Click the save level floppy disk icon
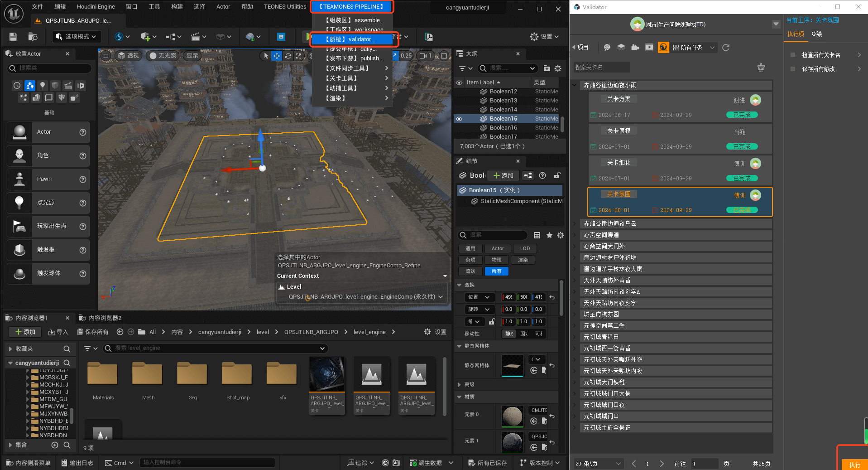This screenshot has height=470, width=868. (x=13, y=37)
